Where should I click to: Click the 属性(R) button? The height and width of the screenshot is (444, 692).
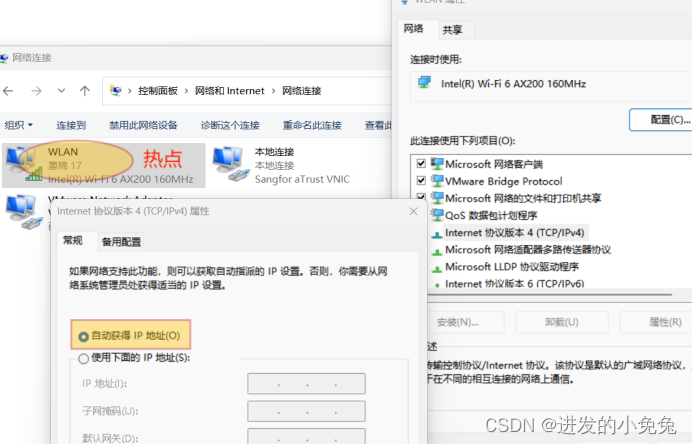(656, 322)
